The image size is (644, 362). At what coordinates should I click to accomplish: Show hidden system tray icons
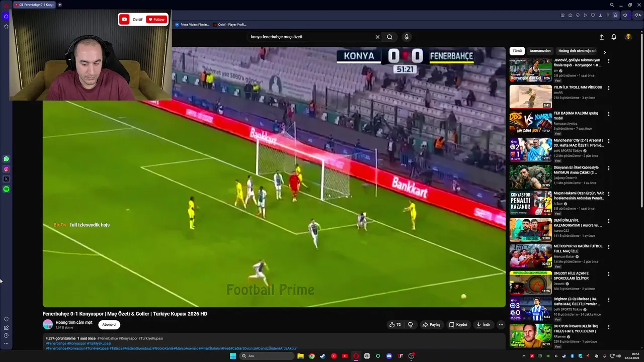(524, 356)
